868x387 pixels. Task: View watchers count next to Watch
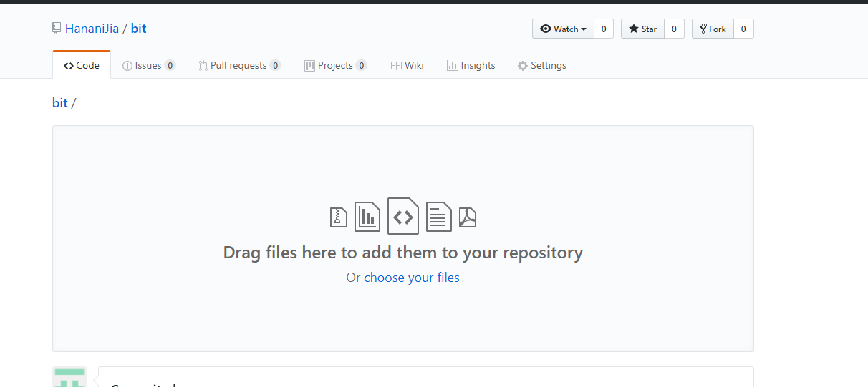coord(604,29)
